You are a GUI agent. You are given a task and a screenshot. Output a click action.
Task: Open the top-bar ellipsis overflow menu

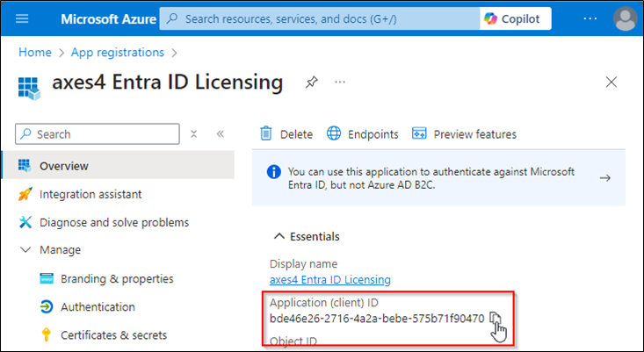tap(590, 18)
